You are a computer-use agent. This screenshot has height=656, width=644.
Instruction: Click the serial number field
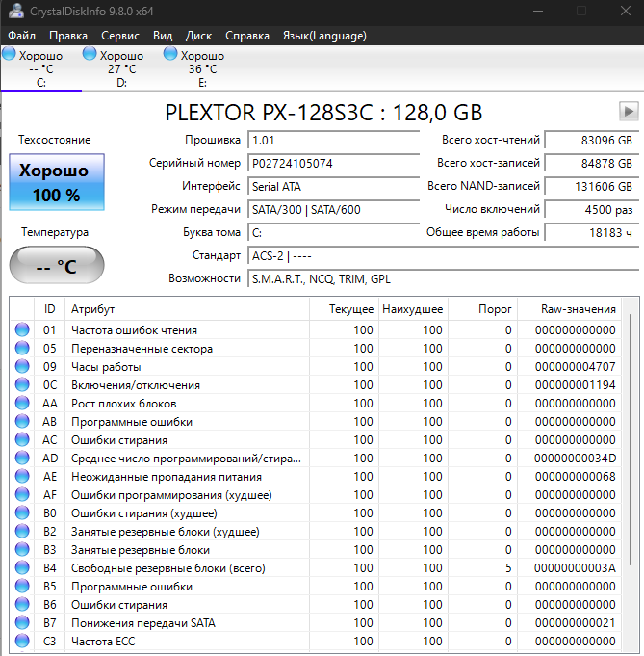coord(332,163)
